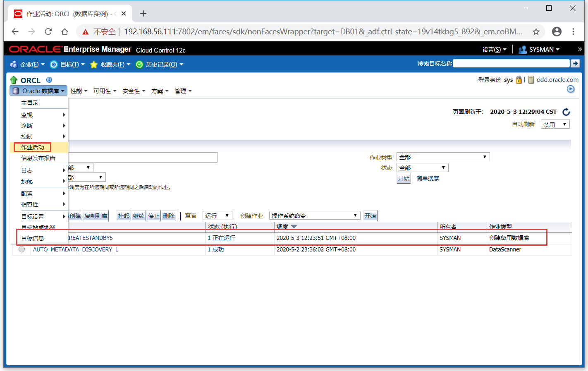Expand the 日志 submenu
This screenshot has height=371, width=588.
pyautogui.click(x=39, y=170)
